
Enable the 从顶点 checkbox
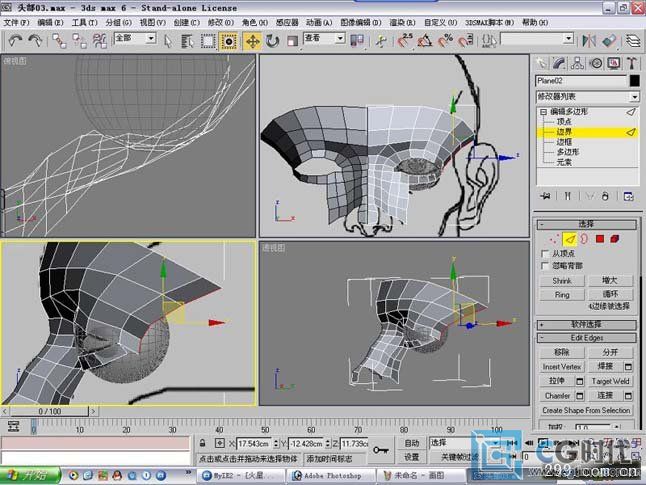point(545,253)
